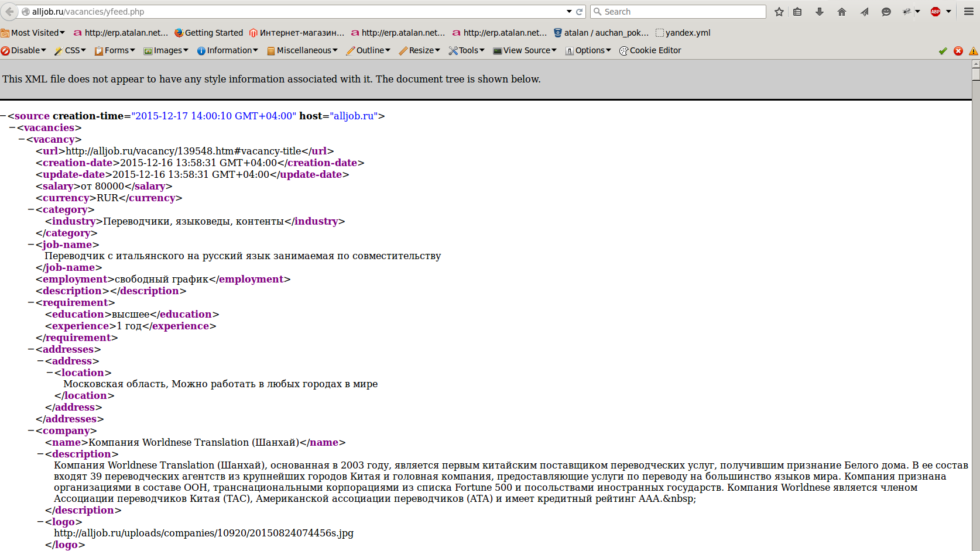This screenshot has width=980, height=551.
Task: Open the Options dropdown menu
Action: [588, 50]
